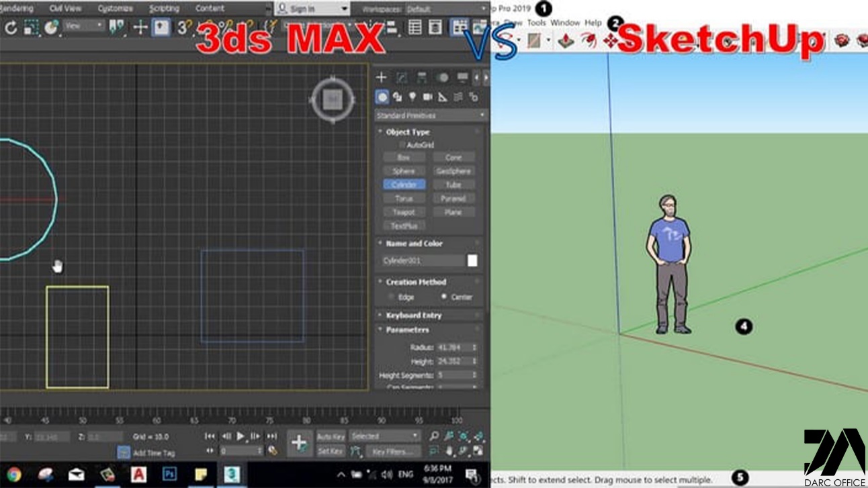Select the Cameras category icon
This screenshot has height=488, width=868.
pyautogui.click(x=427, y=97)
